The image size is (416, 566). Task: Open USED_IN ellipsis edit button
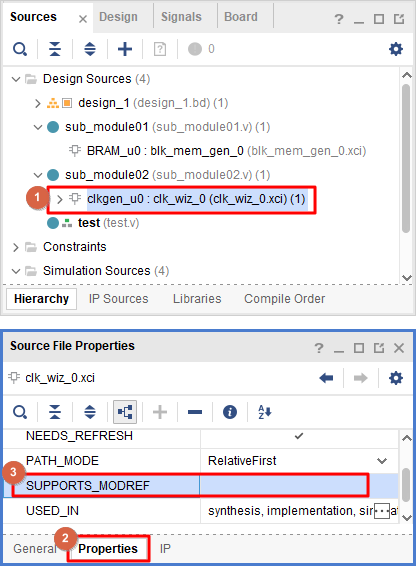(382, 511)
